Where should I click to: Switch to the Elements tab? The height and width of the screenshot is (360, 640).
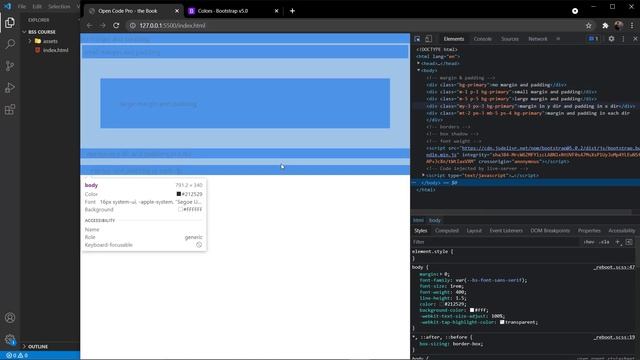click(x=453, y=39)
